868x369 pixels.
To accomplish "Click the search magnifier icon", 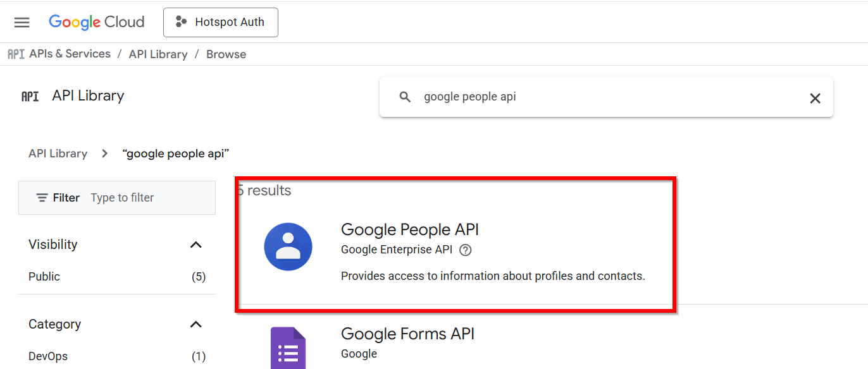I will (406, 97).
